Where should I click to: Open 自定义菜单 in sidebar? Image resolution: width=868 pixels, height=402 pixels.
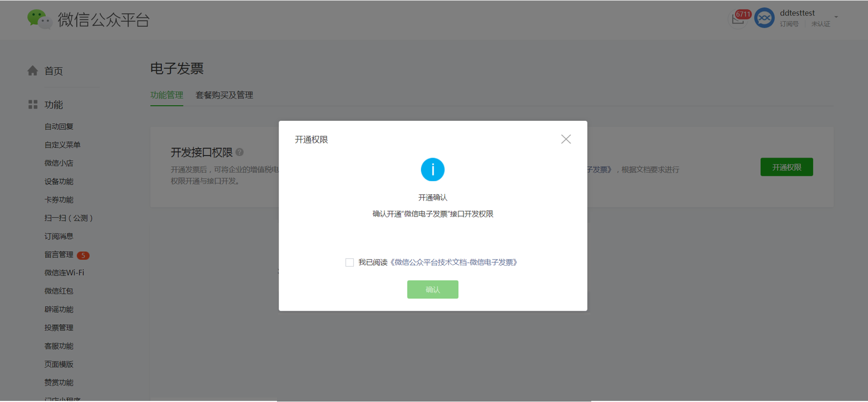62,145
